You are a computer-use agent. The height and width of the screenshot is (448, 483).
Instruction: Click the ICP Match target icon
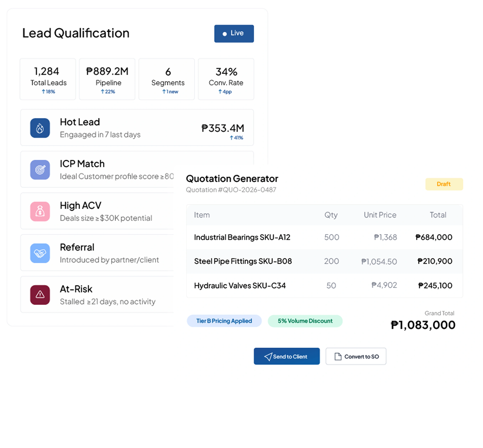click(40, 169)
